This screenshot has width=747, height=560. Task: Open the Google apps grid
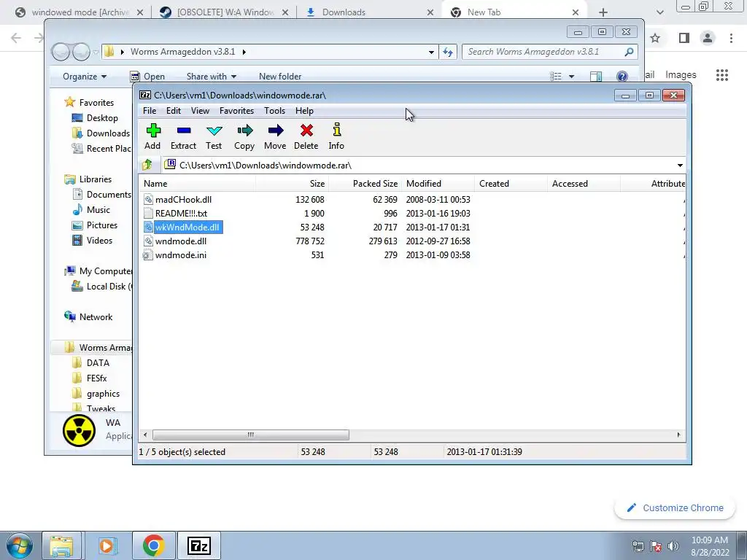(722, 75)
